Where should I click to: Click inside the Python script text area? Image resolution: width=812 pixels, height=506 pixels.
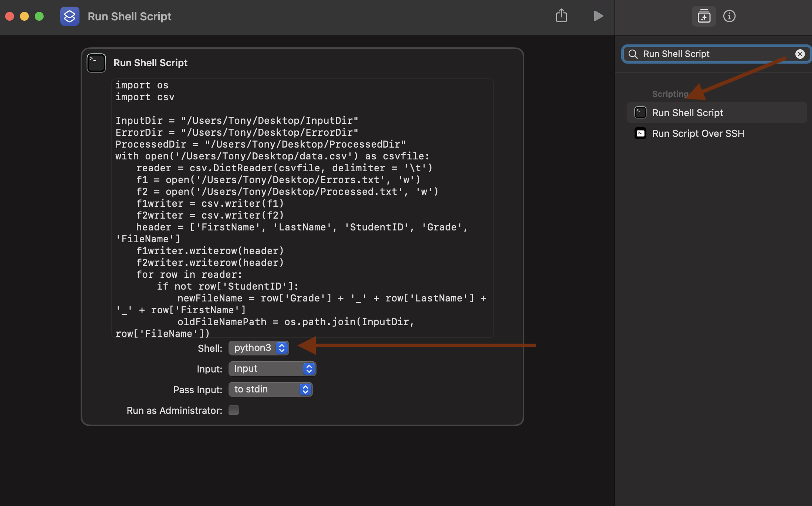pos(302,207)
